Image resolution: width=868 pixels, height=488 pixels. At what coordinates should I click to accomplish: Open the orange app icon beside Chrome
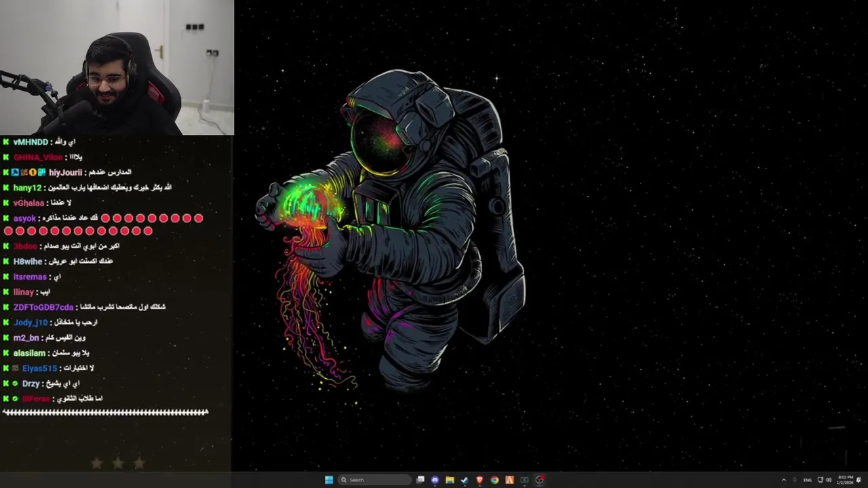(509, 480)
